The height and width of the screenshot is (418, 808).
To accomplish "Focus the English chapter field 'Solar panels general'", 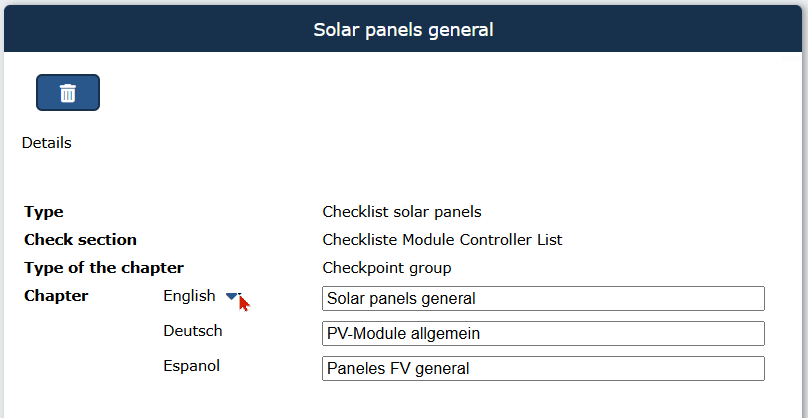I will pos(543,298).
